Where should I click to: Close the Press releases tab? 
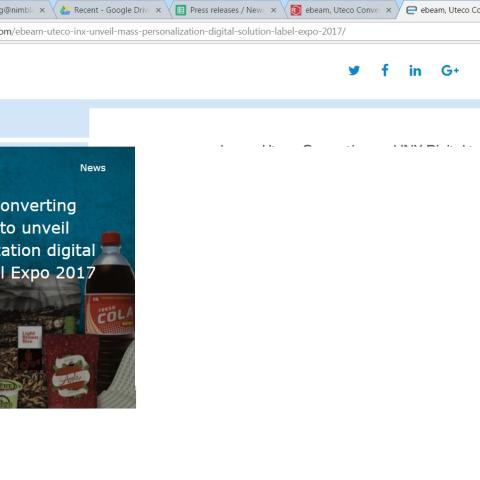point(274,10)
